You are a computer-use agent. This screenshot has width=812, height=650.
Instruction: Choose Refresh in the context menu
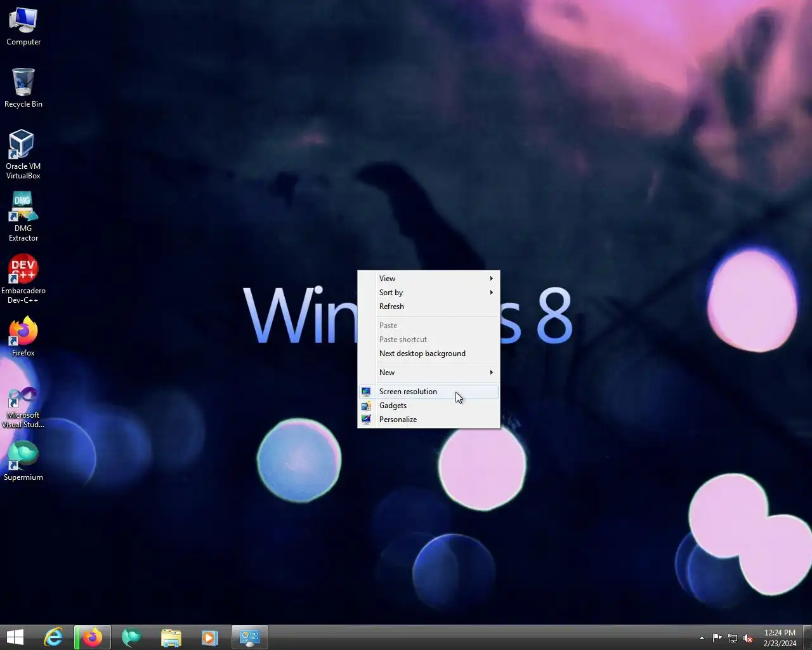[x=429, y=307]
